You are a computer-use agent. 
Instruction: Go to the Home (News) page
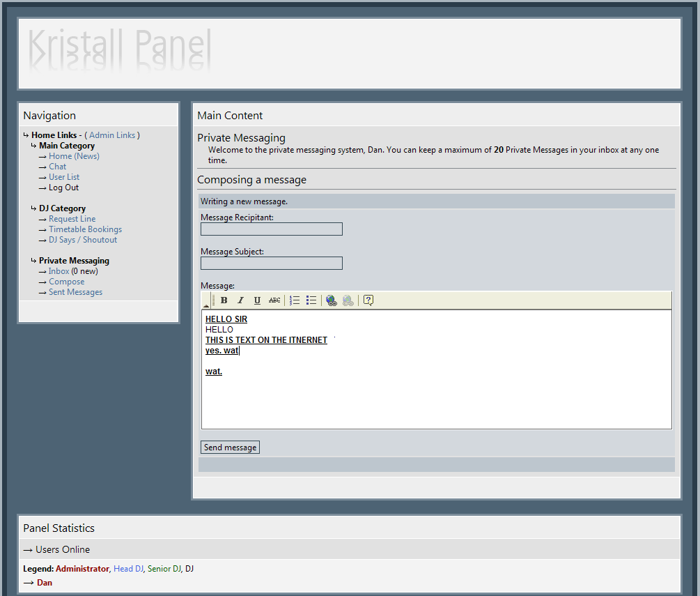click(74, 156)
